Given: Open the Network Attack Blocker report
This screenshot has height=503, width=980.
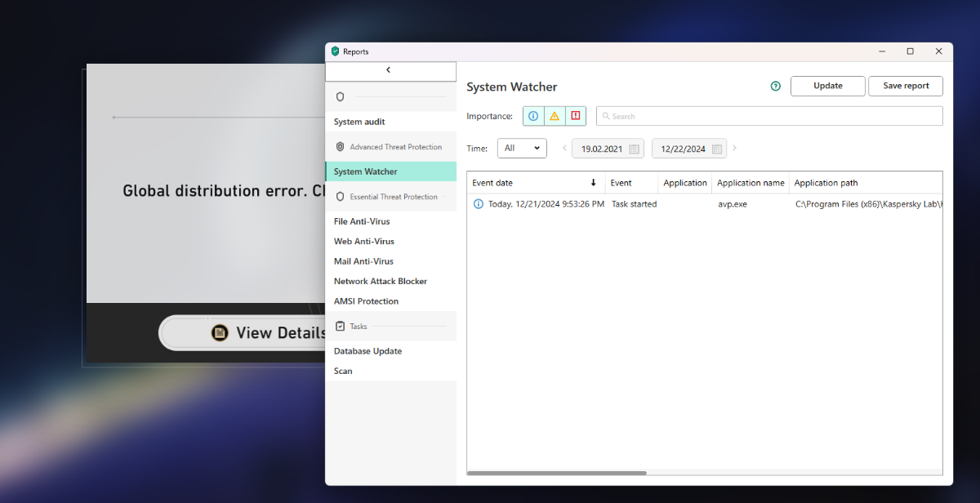Looking at the screenshot, I should click(381, 281).
